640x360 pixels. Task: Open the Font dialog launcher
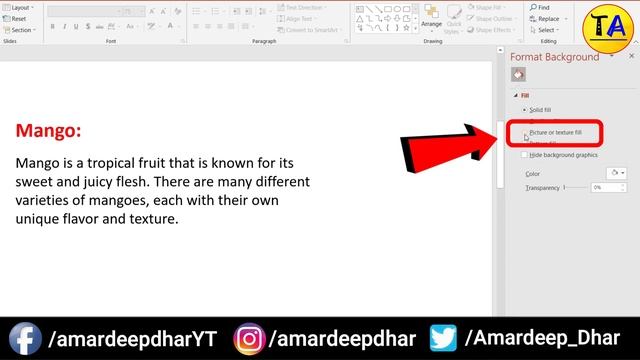click(182, 41)
